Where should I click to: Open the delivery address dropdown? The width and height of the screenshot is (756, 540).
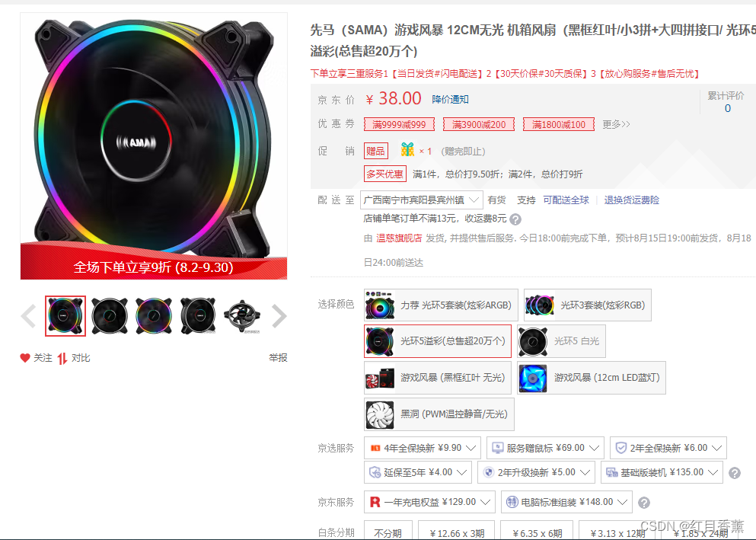point(421,200)
